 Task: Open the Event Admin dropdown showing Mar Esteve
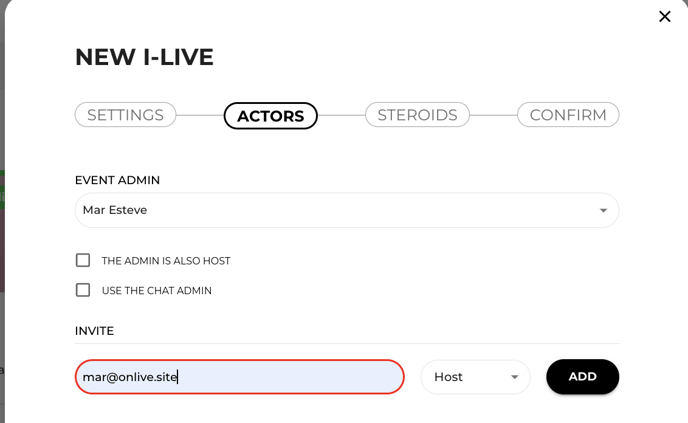340,210
